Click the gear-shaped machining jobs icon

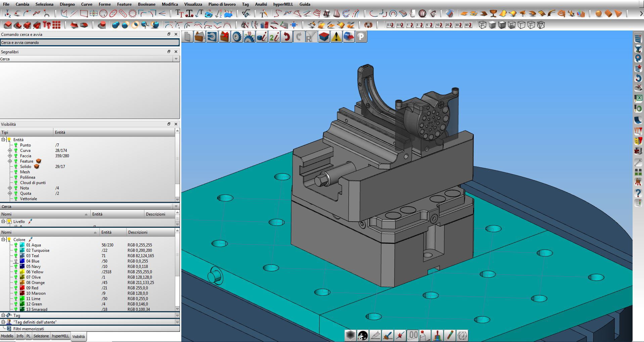pos(236,37)
